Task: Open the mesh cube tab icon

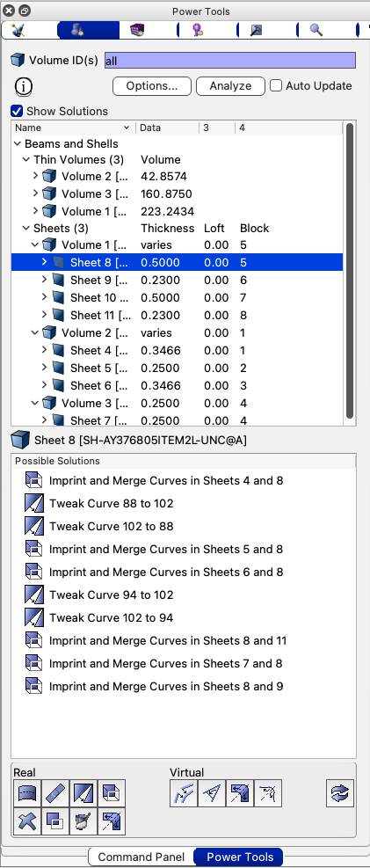Action: click(137, 30)
